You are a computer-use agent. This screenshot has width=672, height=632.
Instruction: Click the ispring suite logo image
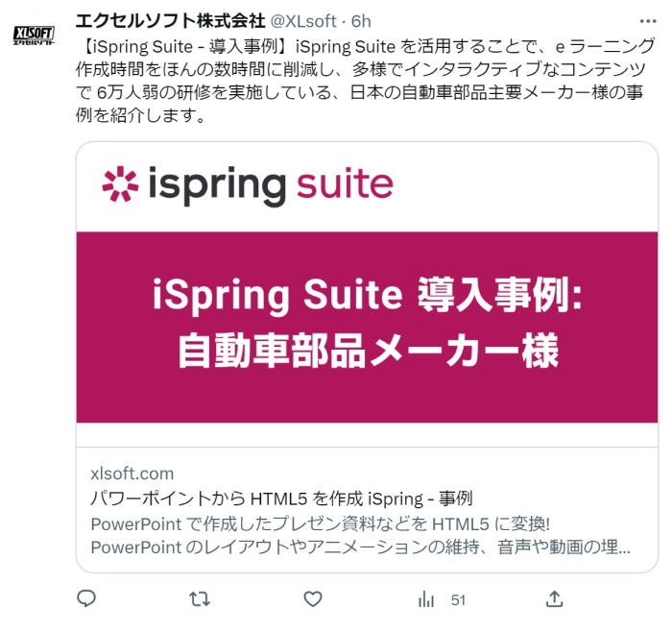248,185
